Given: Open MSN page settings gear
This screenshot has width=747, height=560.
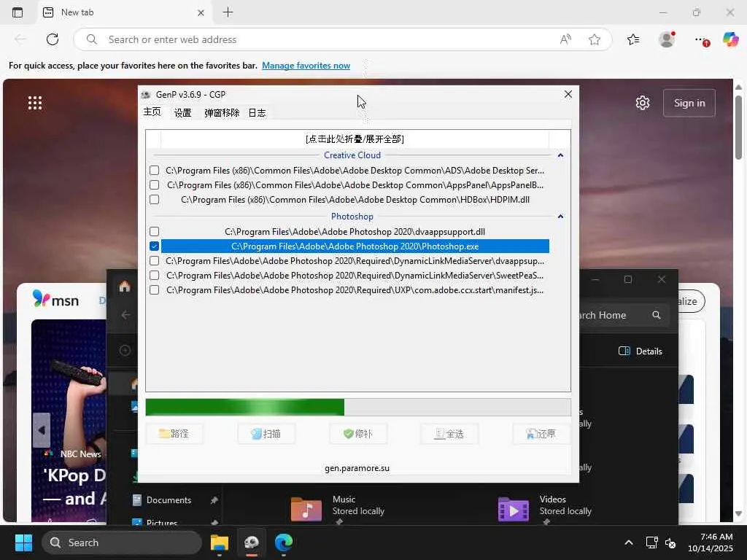Looking at the screenshot, I should 642,103.
